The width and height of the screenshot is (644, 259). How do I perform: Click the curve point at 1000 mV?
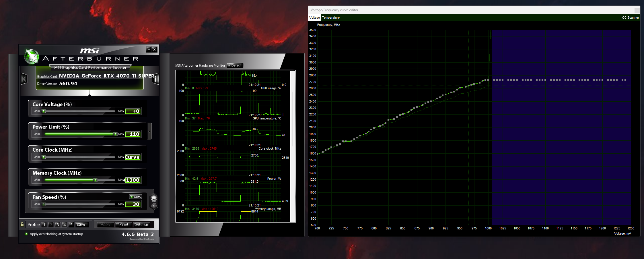488,80
